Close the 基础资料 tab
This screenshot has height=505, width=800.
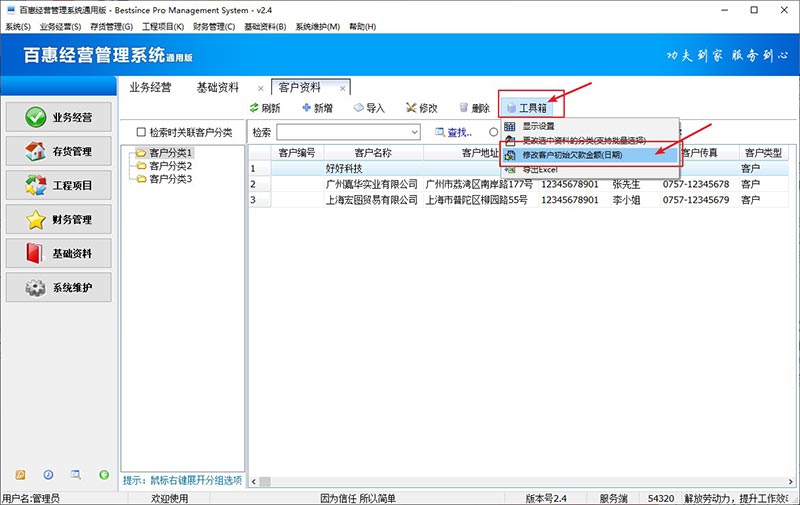tap(261, 89)
